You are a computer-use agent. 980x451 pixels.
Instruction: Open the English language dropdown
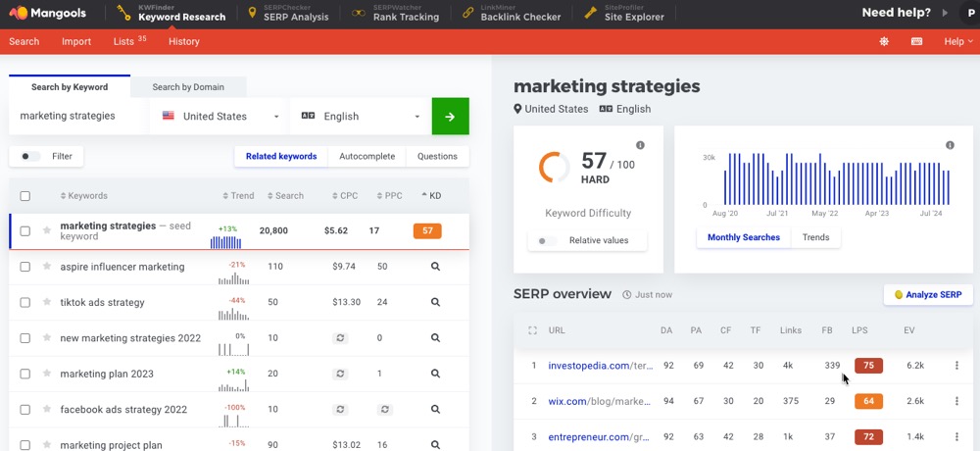(361, 117)
